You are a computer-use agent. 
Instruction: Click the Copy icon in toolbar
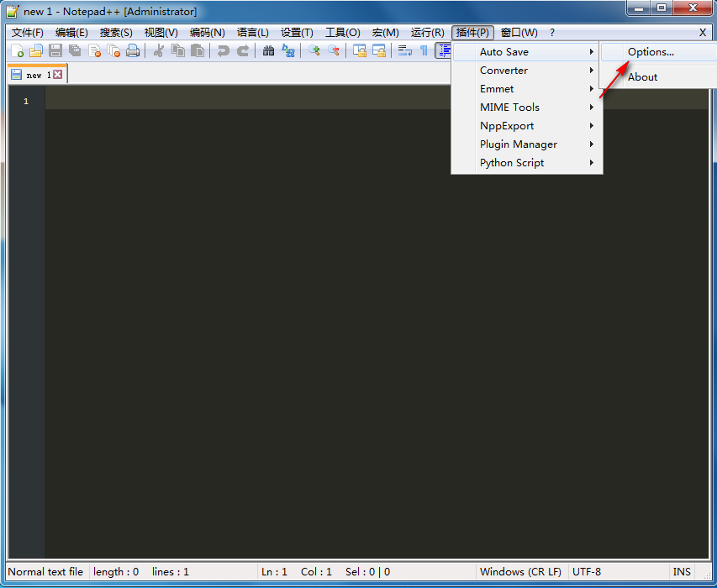[x=178, y=50]
